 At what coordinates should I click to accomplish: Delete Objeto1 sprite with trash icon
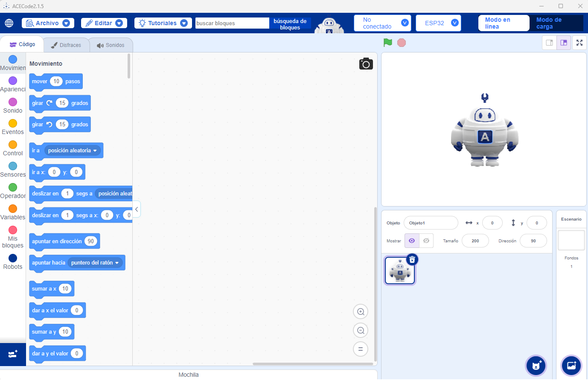[x=412, y=259]
